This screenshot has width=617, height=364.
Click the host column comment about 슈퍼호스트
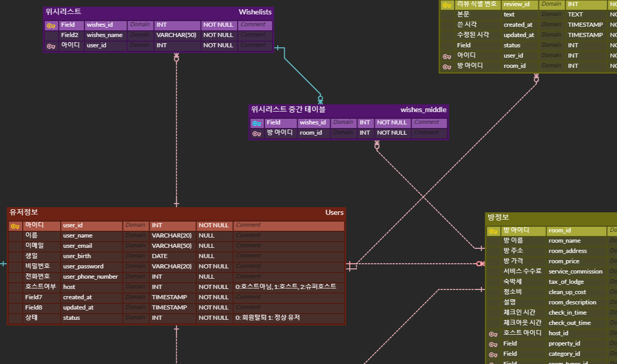[x=286, y=287]
